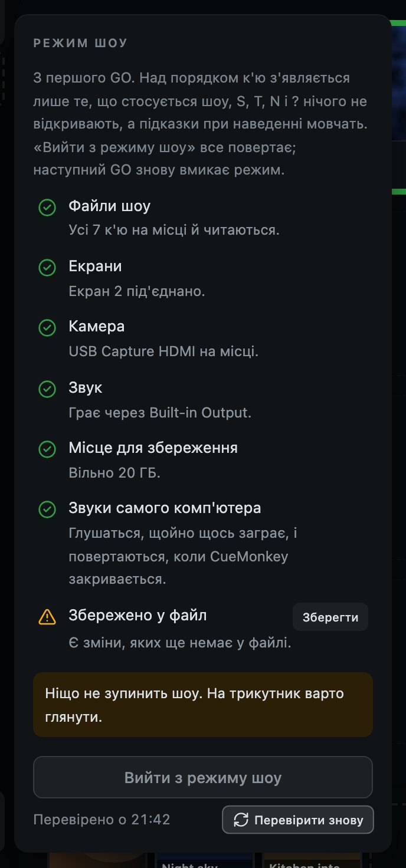Click the check icon for Місце для збереження

(x=47, y=449)
